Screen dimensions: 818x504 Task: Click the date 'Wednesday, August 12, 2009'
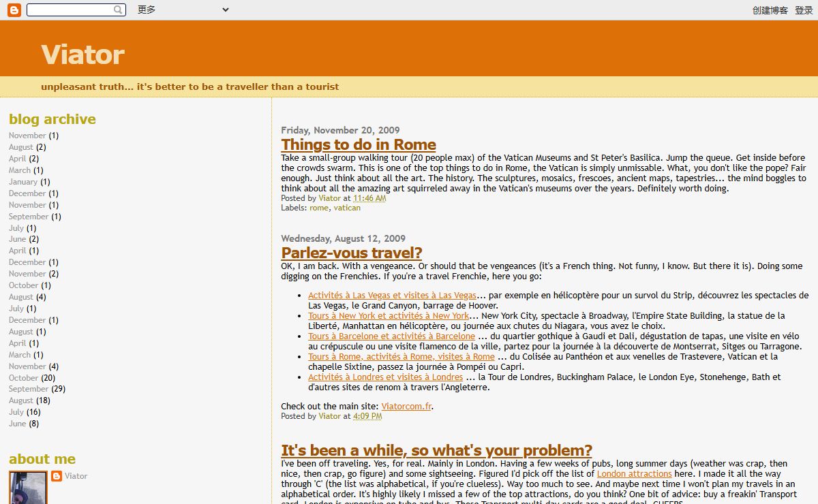click(x=344, y=238)
